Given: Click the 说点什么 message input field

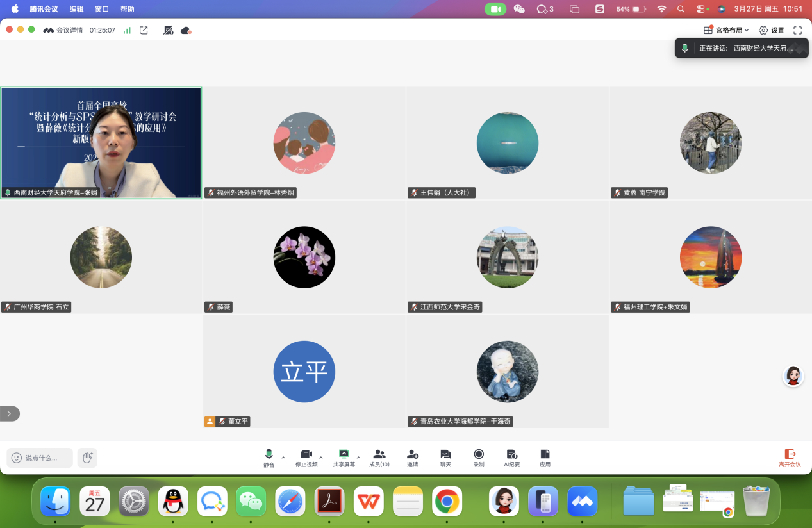Looking at the screenshot, I should point(40,458).
